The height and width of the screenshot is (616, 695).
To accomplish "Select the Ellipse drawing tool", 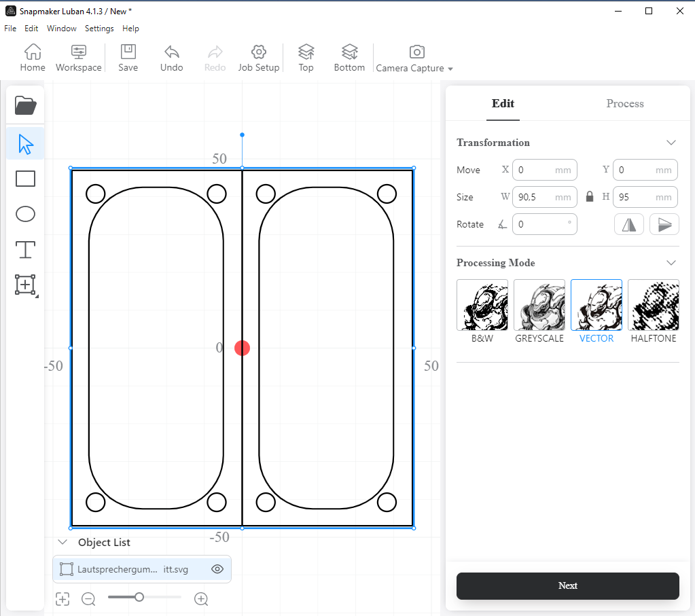I will click(x=25, y=214).
